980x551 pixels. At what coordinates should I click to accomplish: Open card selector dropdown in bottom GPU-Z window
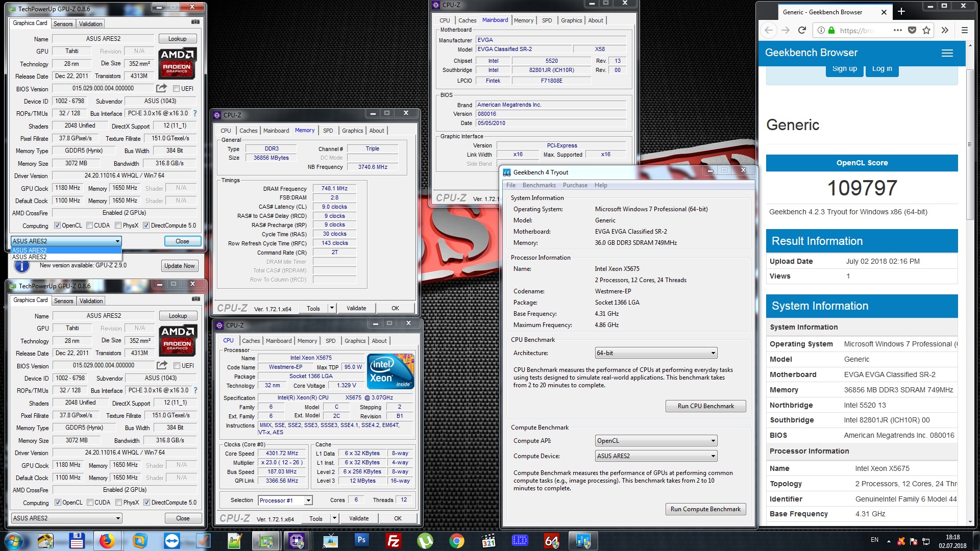(66, 518)
